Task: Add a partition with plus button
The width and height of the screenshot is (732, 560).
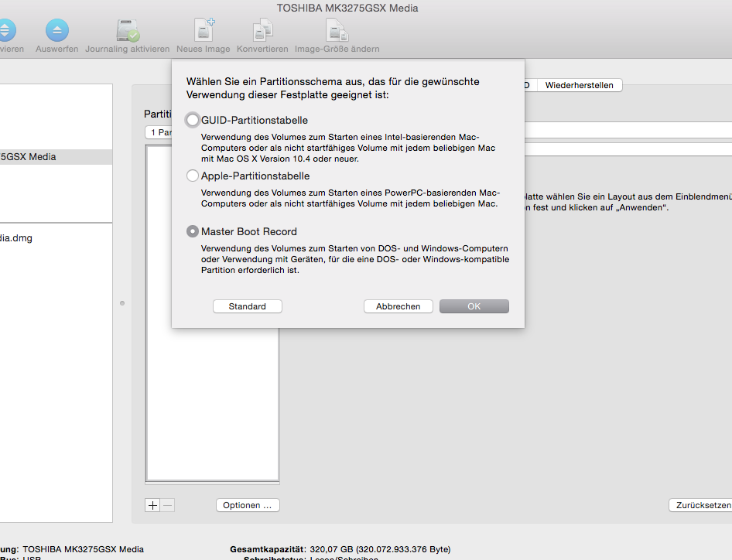Action: point(152,505)
